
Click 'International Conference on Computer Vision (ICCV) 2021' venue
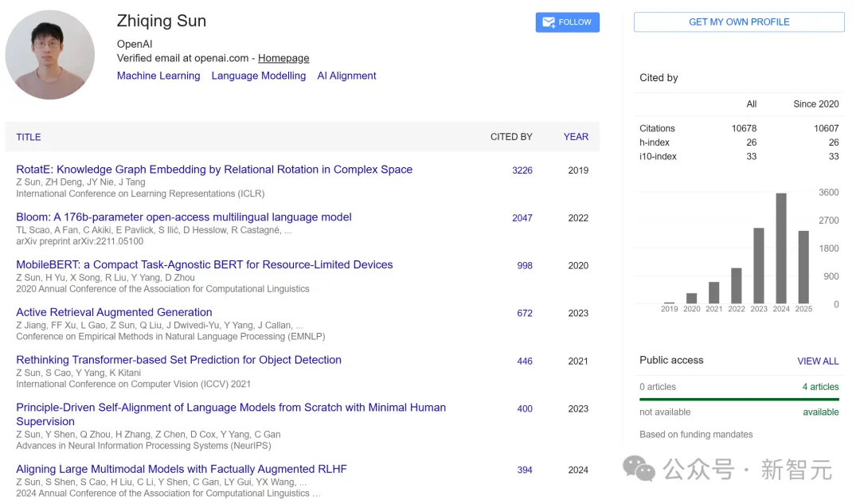click(x=133, y=385)
